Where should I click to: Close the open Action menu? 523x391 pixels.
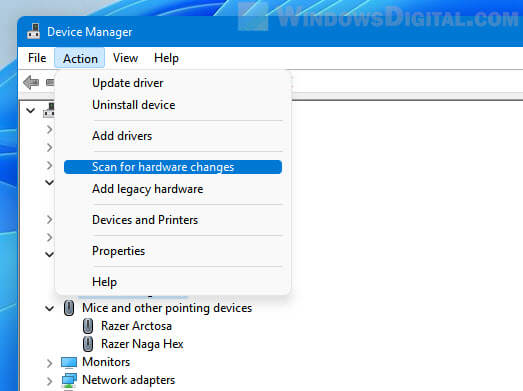pyautogui.click(x=80, y=58)
